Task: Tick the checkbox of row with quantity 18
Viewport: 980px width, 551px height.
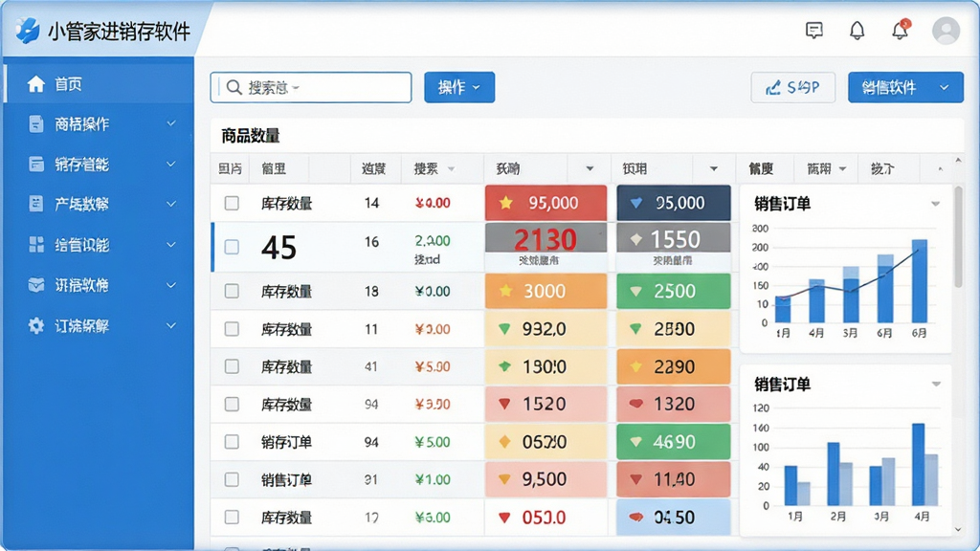Action: click(x=232, y=291)
